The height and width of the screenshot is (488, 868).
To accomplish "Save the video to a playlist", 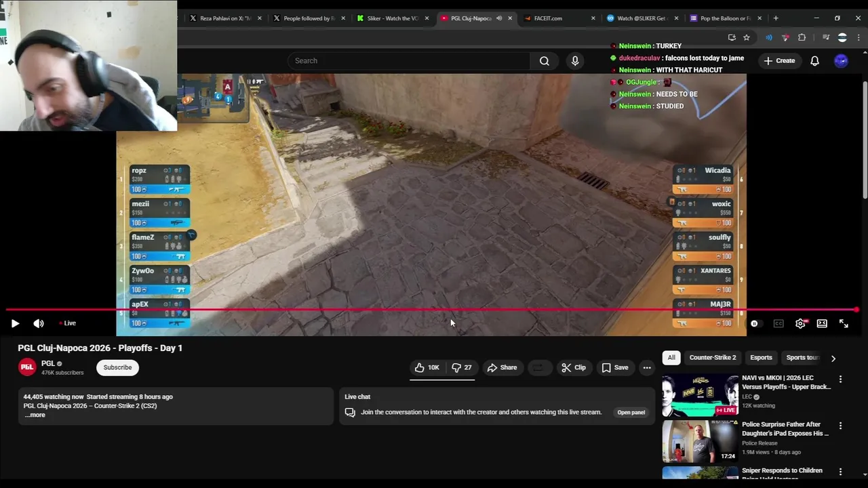I will (x=615, y=367).
